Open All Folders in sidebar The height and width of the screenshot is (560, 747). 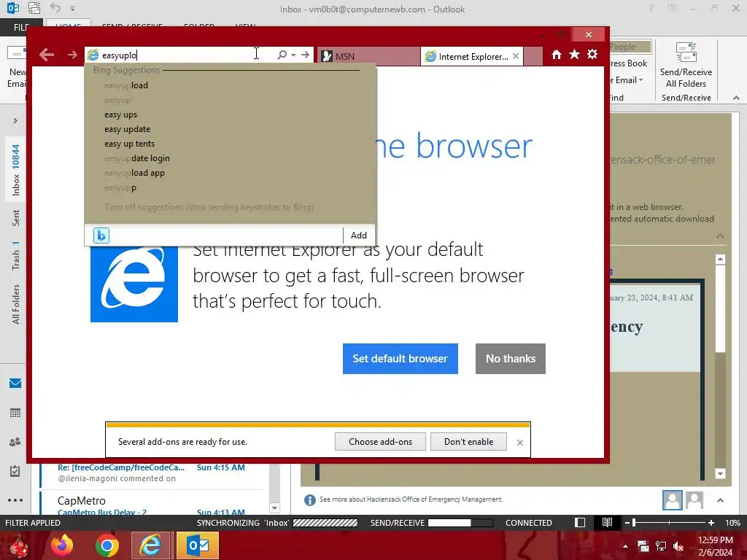[16, 304]
